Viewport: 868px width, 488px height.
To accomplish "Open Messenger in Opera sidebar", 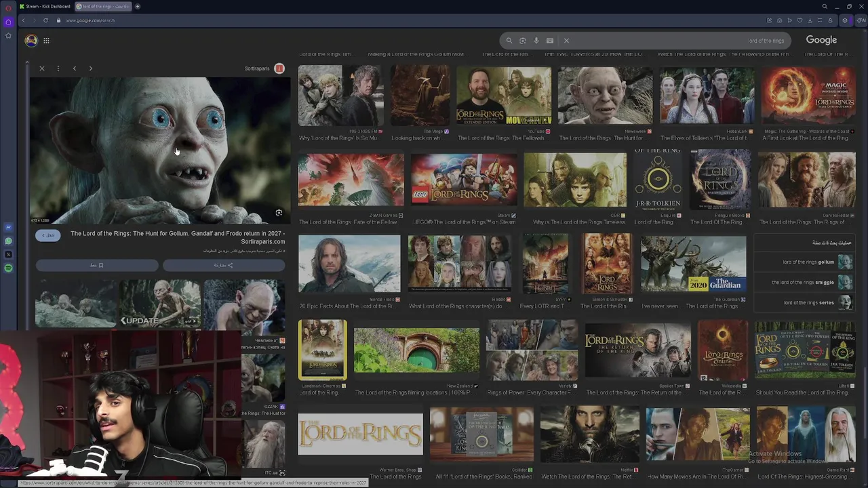I will (x=8, y=228).
